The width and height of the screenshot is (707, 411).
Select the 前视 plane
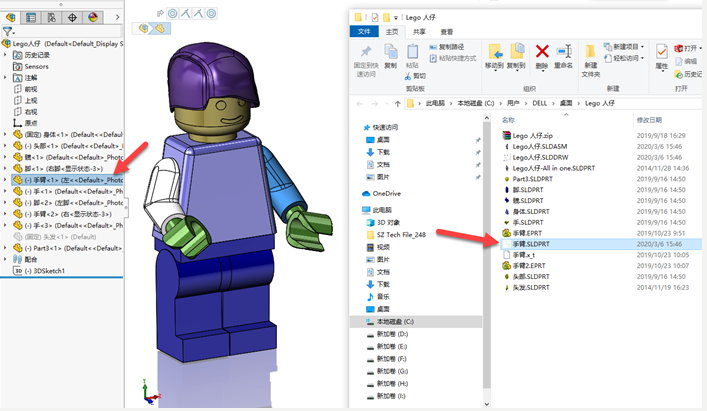(26, 89)
